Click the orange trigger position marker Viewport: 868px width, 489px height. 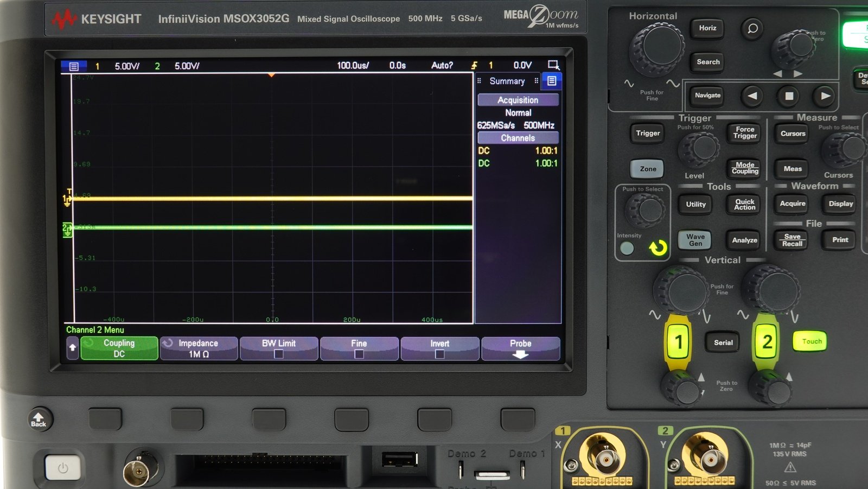tap(272, 75)
